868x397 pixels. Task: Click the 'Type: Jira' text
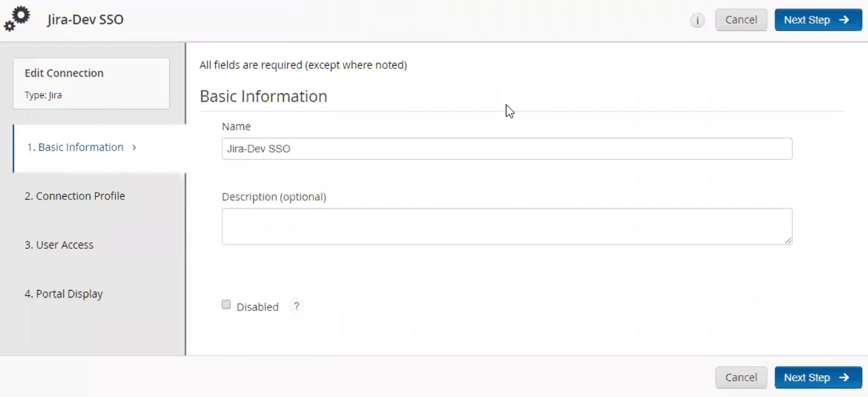pyautogui.click(x=43, y=95)
